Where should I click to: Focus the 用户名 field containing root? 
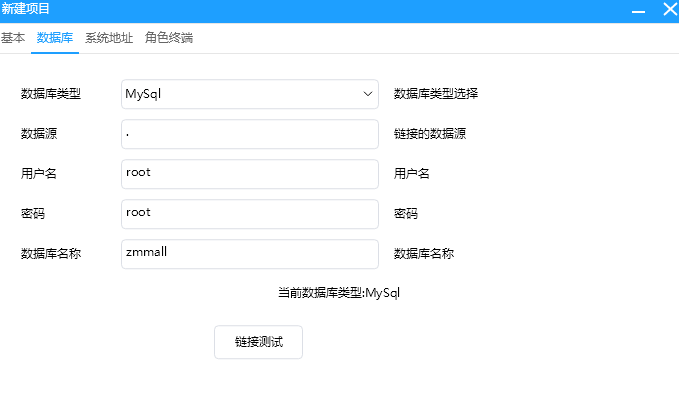[250, 174]
